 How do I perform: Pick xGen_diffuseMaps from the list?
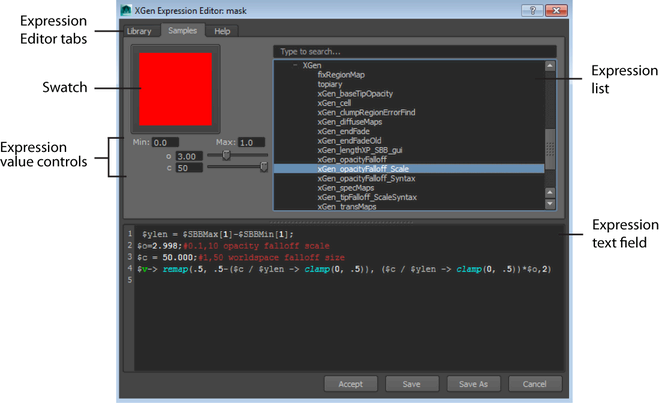click(350, 122)
